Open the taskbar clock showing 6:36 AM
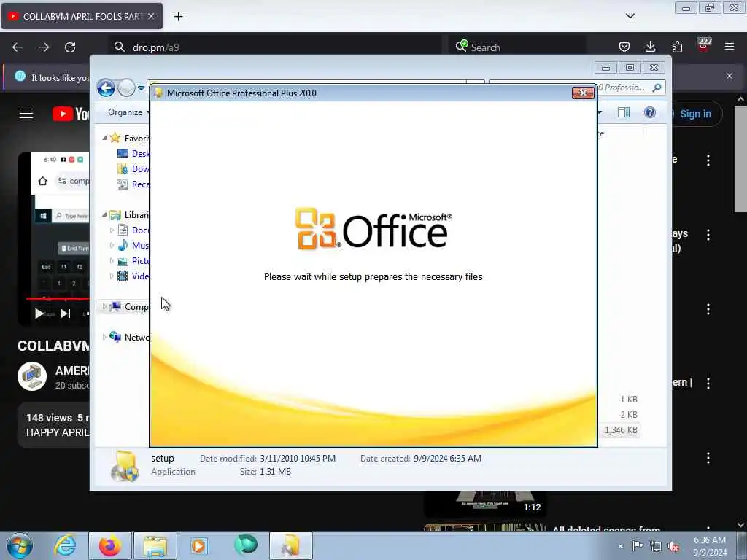The height and width of the screenshot is (560, 747). click(710, 546)
